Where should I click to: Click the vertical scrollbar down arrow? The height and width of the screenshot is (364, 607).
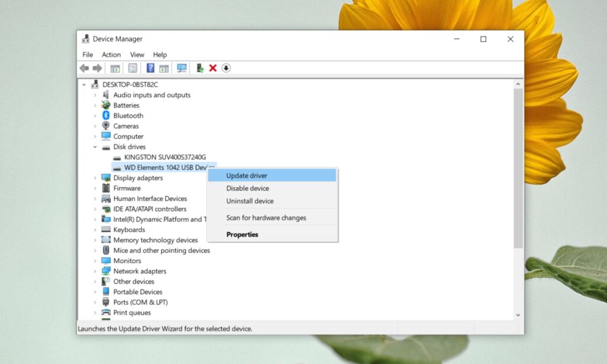pos(517,315)
